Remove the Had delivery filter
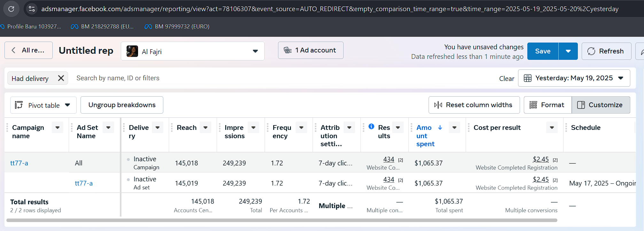Image resolution: width=644 pixels, height=231 pixels. [x=61, y=78]
